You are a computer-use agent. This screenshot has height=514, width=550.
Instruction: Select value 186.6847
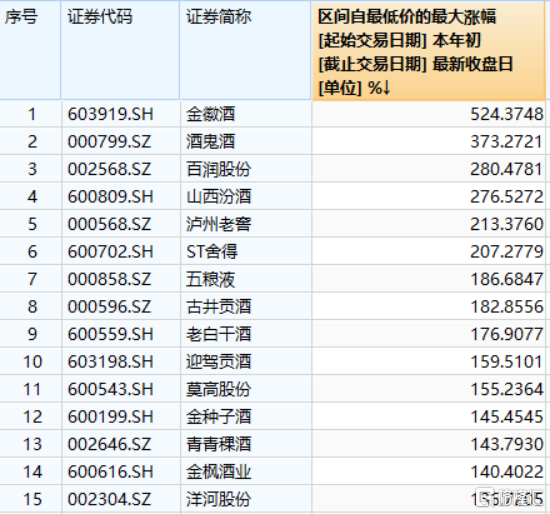tap(507, 279)
